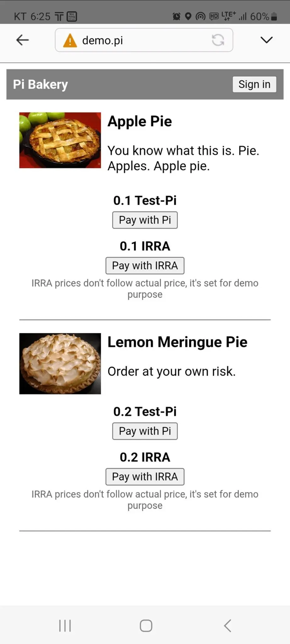290x644 pixels.
Task: Select the Lemon Meringue Pie heading
Action: point(177,342)
